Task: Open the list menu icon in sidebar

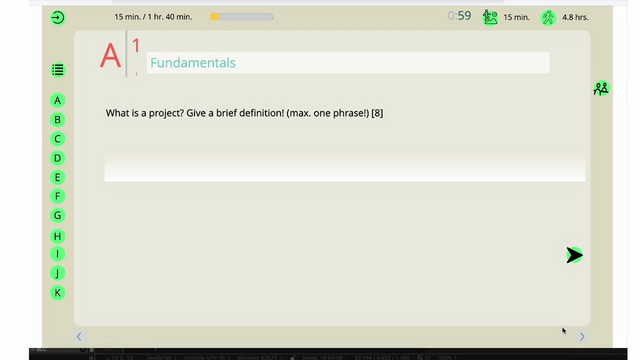Action: pos(58,70)
